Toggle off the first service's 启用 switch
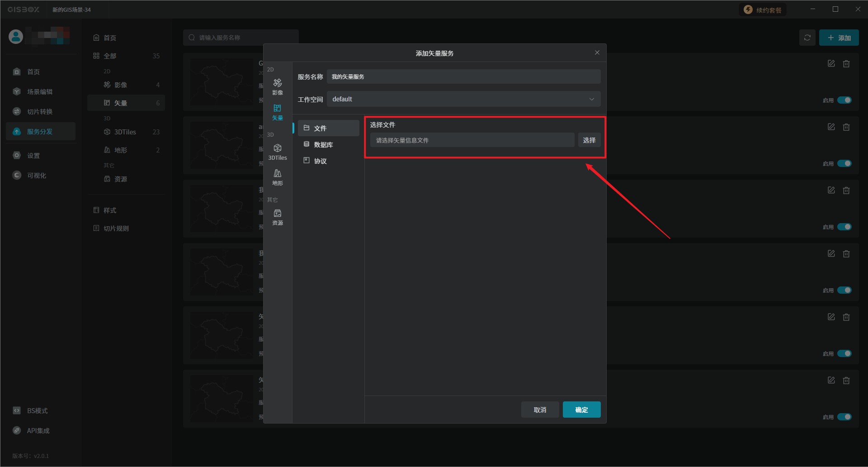The height and width of the screenshot is (467, 868). click(x=844, y=100)
